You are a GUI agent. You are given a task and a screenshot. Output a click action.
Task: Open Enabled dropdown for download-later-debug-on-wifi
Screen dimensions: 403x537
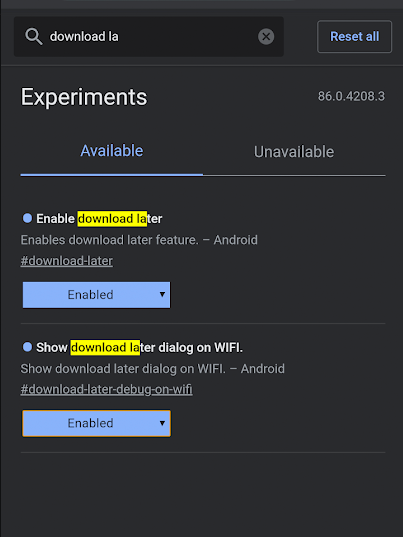click(x=96, y=423)
